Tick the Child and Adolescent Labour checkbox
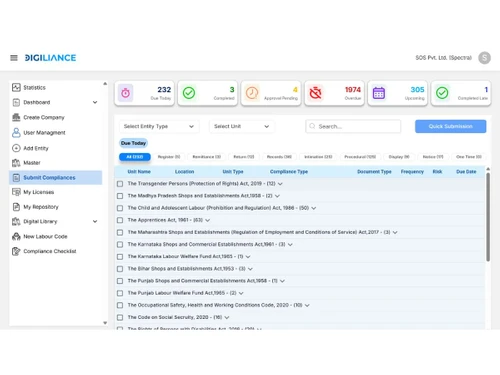This screenshot has height=375, width=500. (x=120, y=208)
